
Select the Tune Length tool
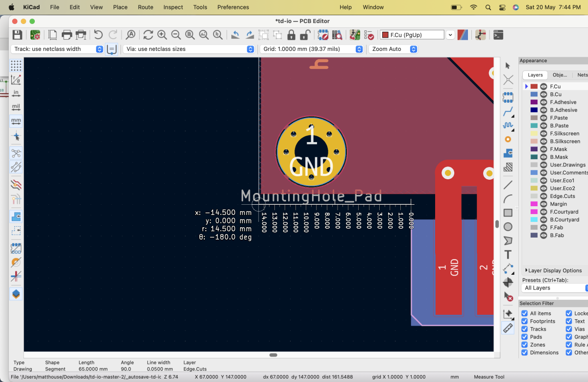508,125
